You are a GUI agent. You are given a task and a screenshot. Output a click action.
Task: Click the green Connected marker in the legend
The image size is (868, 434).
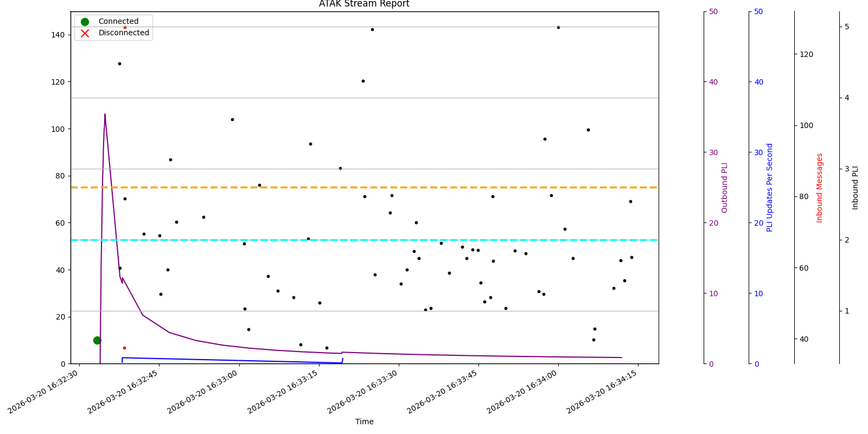click(x=85, y=22)
